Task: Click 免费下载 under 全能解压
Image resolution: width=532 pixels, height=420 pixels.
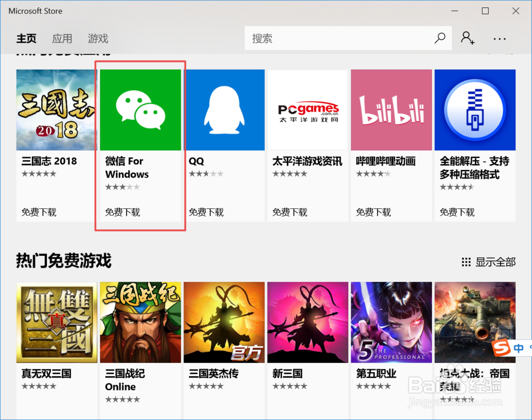Action: click(x=457, y=212)
